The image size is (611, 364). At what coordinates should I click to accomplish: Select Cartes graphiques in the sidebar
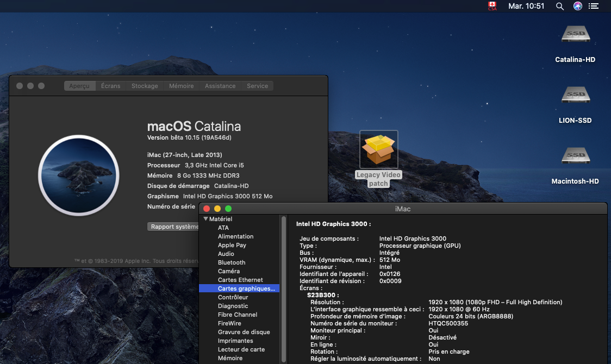coord(239,288)
